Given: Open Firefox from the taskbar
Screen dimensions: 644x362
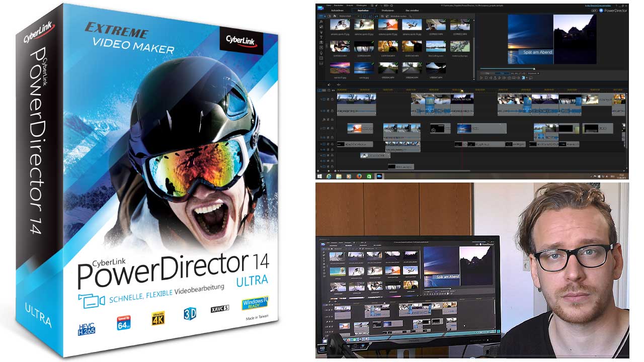Looking at the screenshot, I should tap(359, 176).
